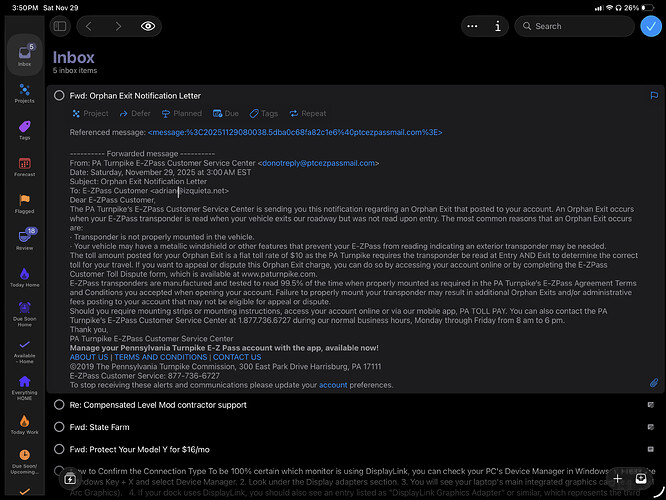Open the more options ellipsis menu
This screenshot has width=666, height=500.
(471, 26)
